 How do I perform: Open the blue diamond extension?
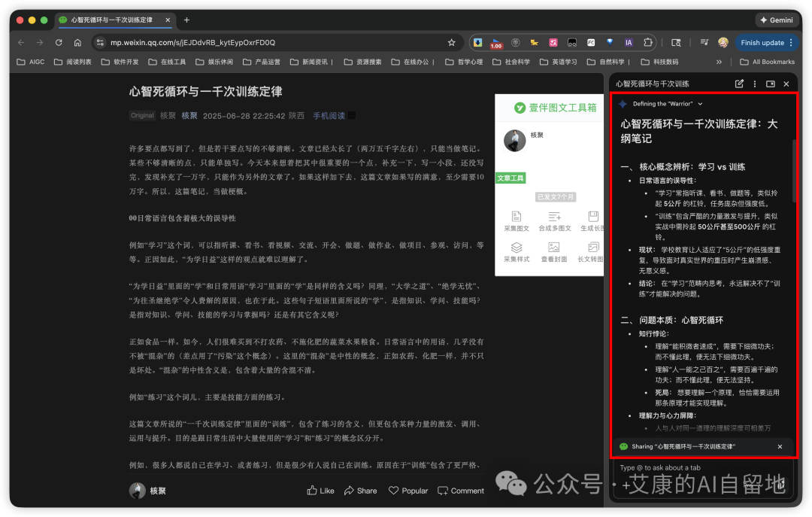coord(610,43)
